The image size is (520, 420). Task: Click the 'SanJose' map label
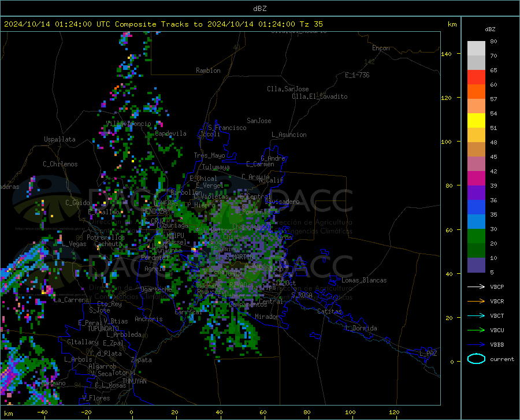(x=259, y=121)
